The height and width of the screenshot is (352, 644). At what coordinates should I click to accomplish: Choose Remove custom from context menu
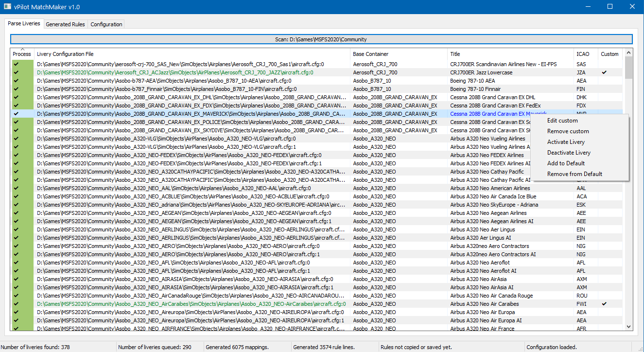568,131
